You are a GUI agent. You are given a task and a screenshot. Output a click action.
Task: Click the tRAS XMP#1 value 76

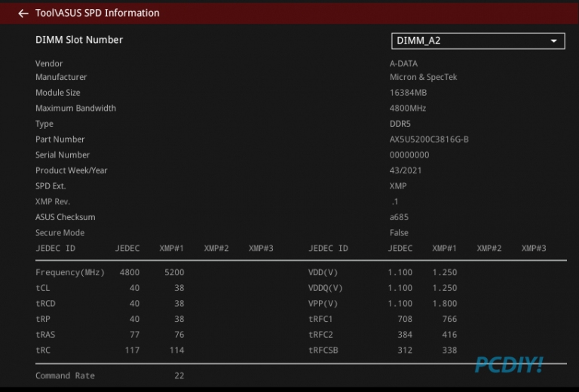(x=179, y=335)
